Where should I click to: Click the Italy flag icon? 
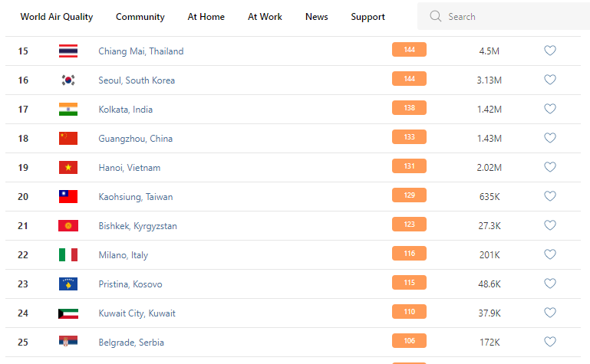point(68,255)
